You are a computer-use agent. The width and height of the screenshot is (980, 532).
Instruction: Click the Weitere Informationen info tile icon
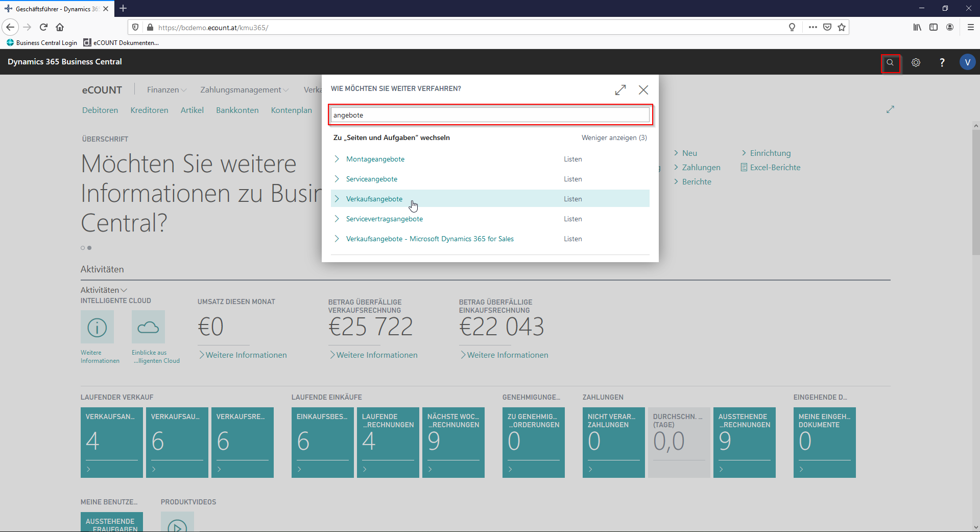97,327
